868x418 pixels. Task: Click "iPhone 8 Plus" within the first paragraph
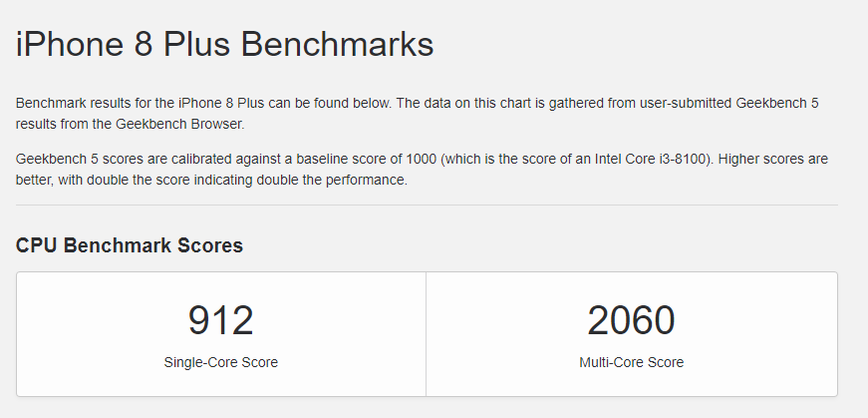212,104
